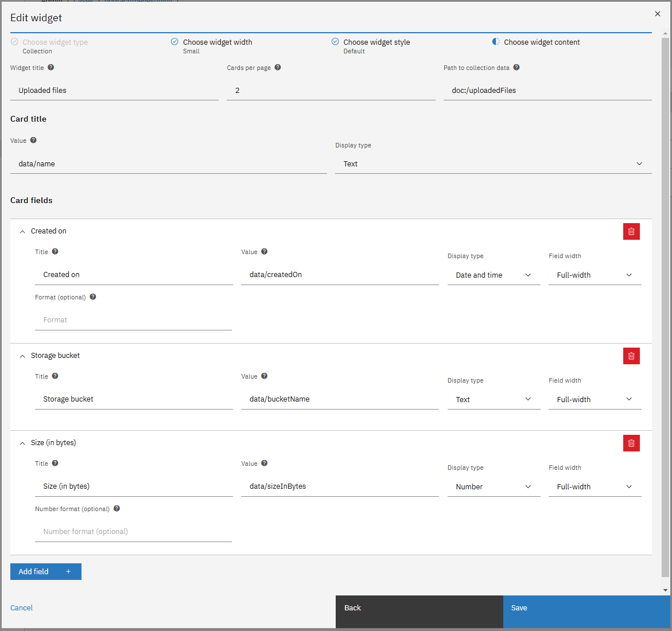Screen dimensions: 672x631
Task: Delete the Created on card field
Action: (x=631, y=232)
